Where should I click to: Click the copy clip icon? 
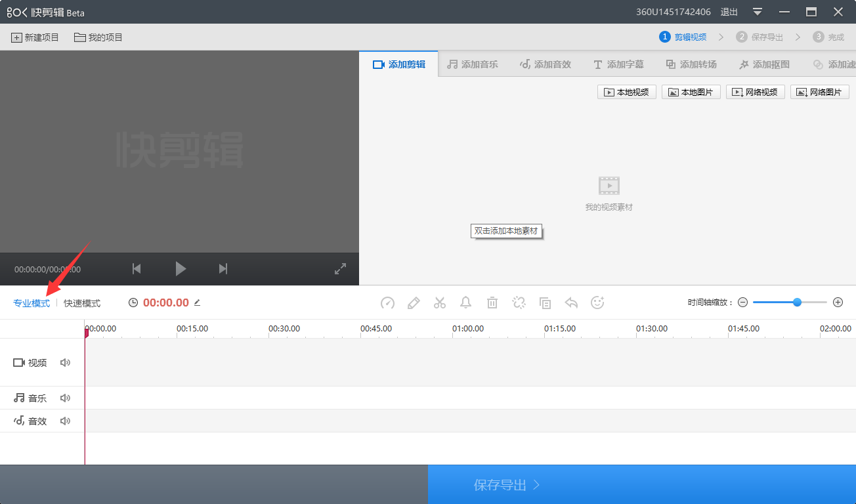(545, 303)
